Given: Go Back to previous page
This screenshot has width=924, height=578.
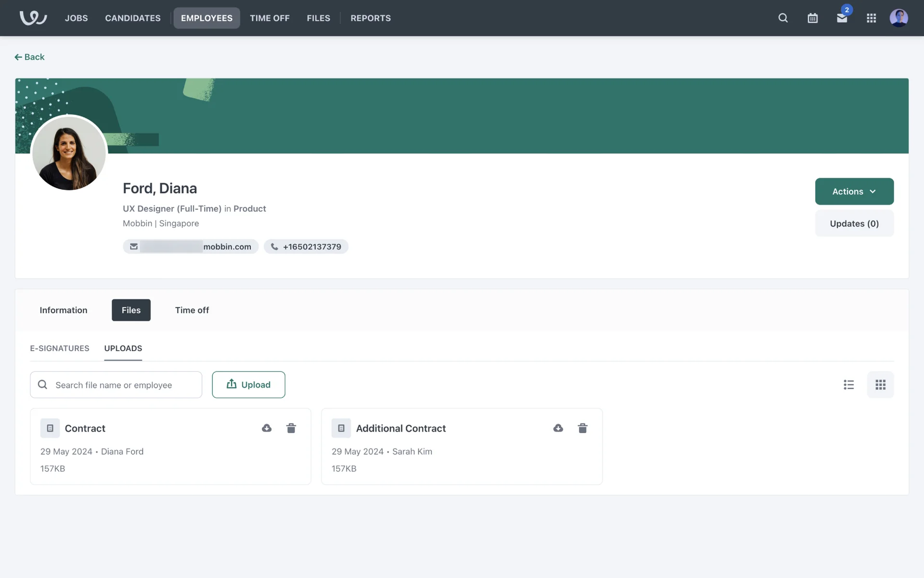Looking at the screenshot, I should tap(29, 57).
